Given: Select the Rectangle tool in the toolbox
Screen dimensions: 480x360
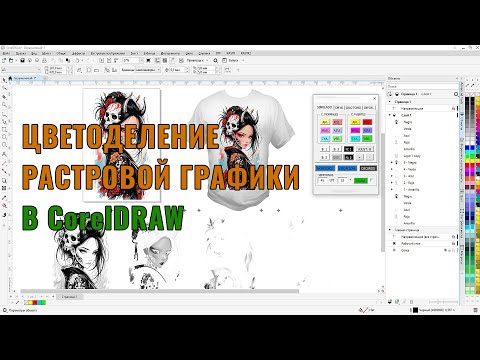Looking at the screenshot, I should coord(4,129).
